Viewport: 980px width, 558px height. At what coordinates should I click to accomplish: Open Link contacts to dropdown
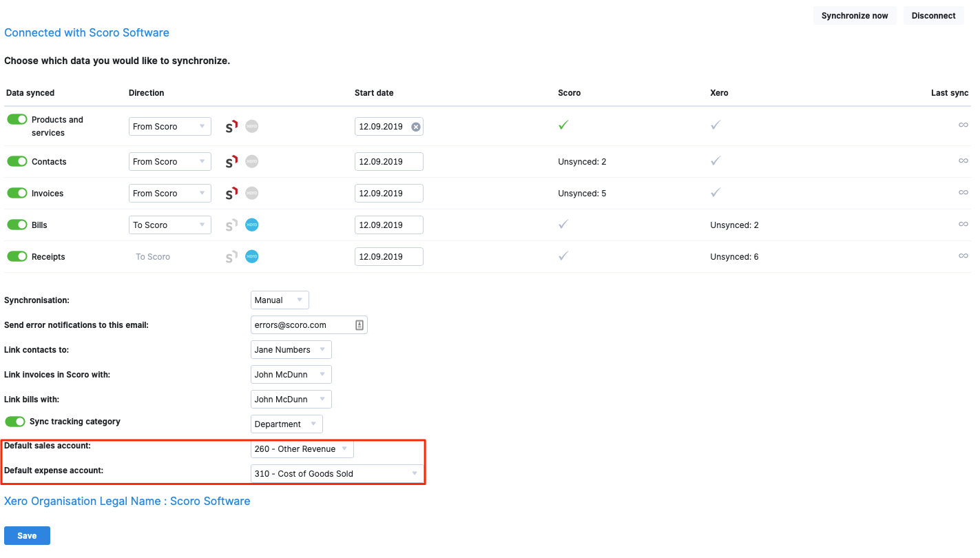tap(291, 350)
